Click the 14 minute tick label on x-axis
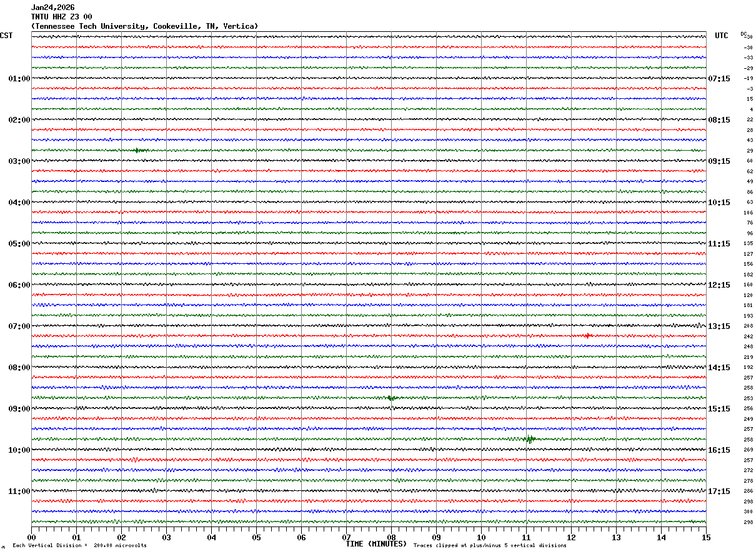This screenshot has height=554, width=756. pos(661,537)
